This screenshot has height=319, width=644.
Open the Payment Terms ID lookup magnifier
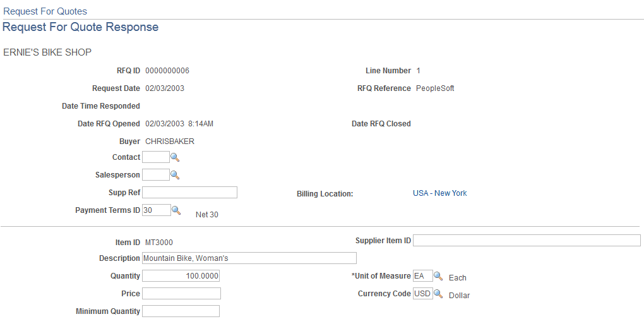(x=176, y=210)
